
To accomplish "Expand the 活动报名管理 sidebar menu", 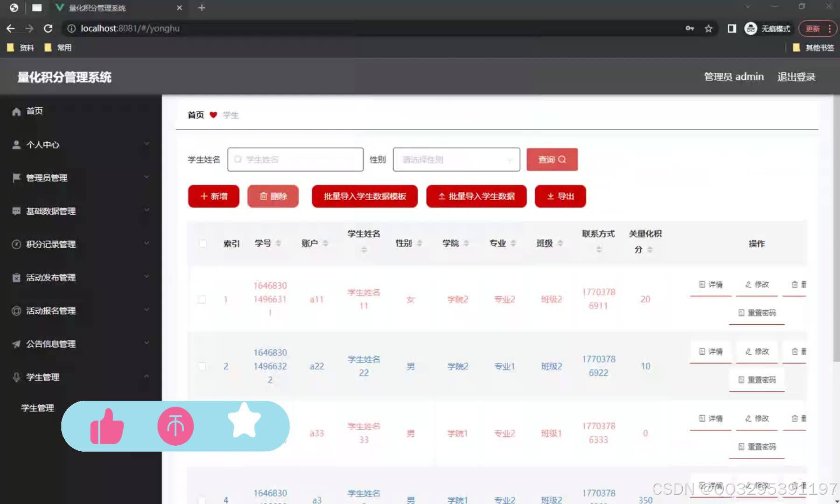I will [x=147, y=310].
